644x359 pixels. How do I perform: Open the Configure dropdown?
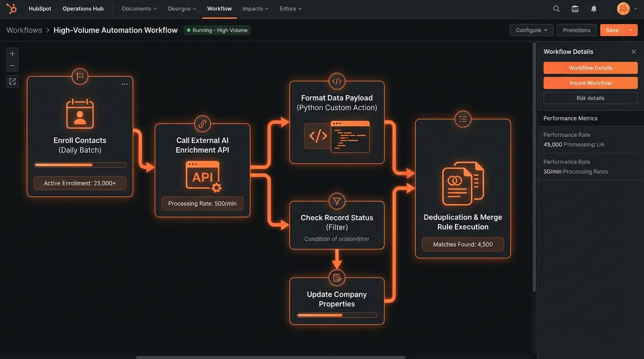pos(531,30)
